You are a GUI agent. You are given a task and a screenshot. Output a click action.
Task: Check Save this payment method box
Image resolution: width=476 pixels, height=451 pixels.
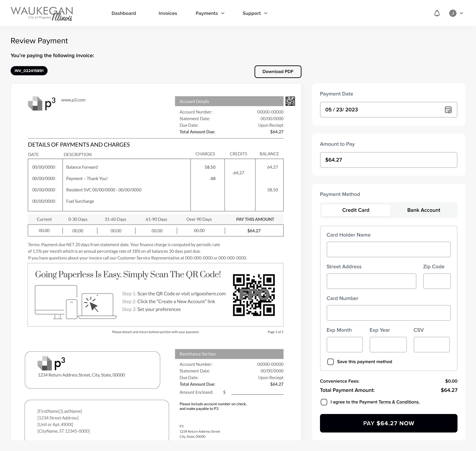point(331,362)
